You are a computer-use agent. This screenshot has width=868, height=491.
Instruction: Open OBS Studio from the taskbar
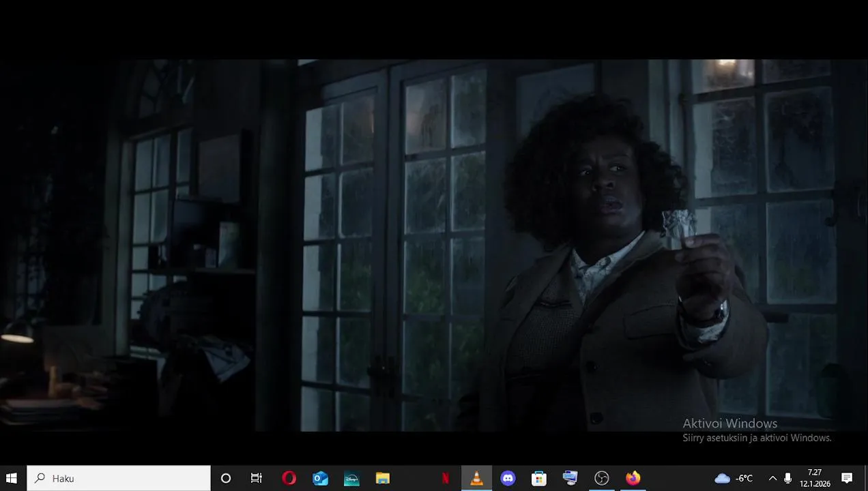coord(602,478)
